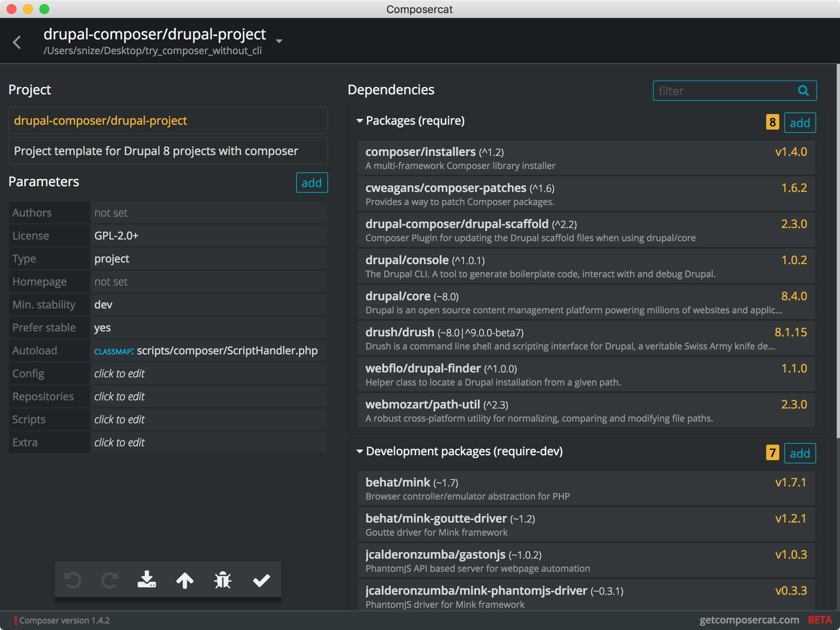840x630 pixels.
Task: Open the jcalderonzumba/gastonjs dev package
Action: coord(586,561)
